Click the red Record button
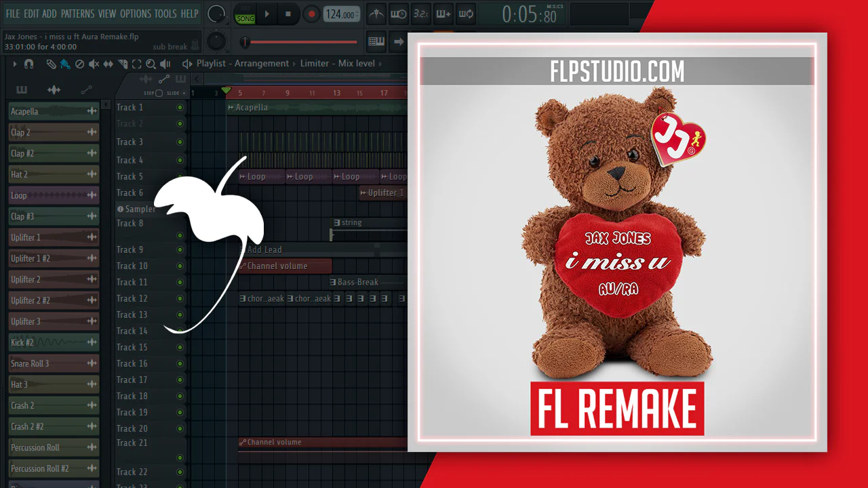The height and width of the screenshot is (488, 868). pos(311,14)
